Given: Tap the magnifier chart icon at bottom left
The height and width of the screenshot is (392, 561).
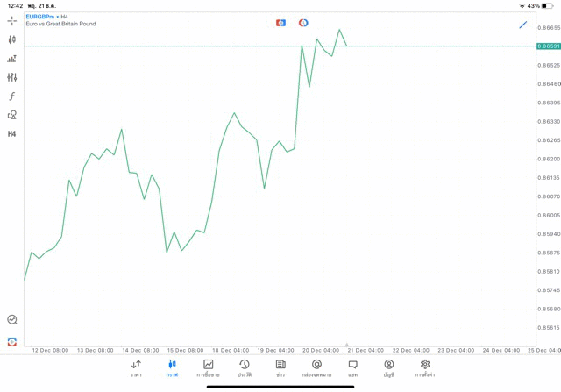Looking at the screenshot, I should click(11, 320).
